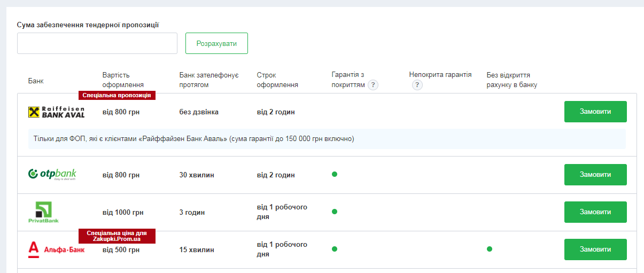
Task: Click the Альфа-Банк logo
Action: (x=56, y=249)
